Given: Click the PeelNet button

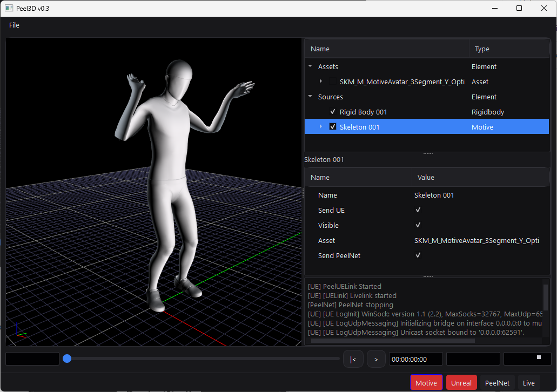Looking at the screenshot, I should (x=497, y=383).
